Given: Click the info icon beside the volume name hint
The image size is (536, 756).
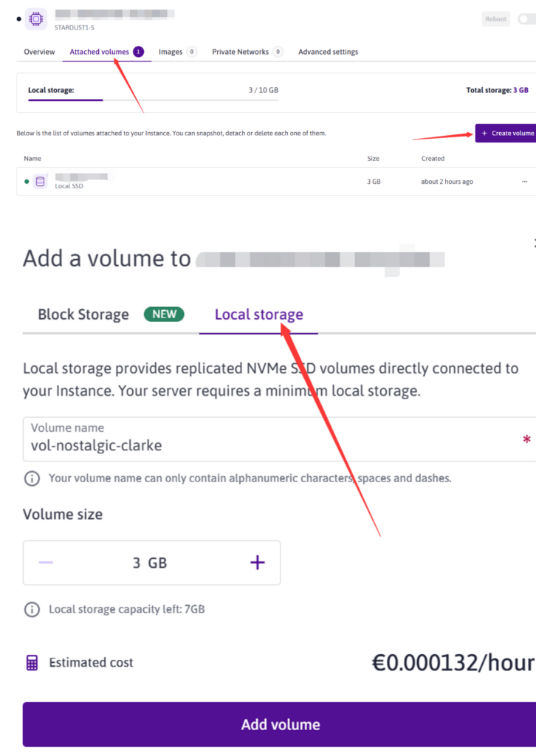Looking at the screenshot, I should coord(32,478).
